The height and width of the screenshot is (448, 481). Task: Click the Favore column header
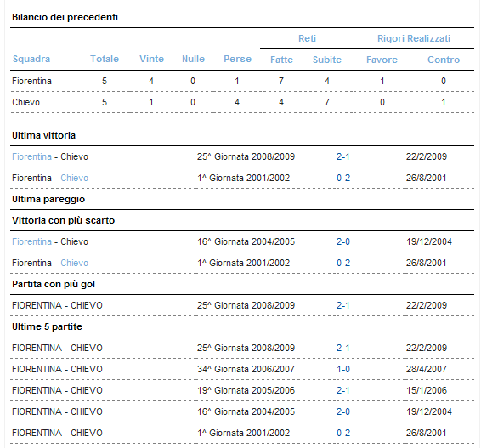(x=382, y=60)
